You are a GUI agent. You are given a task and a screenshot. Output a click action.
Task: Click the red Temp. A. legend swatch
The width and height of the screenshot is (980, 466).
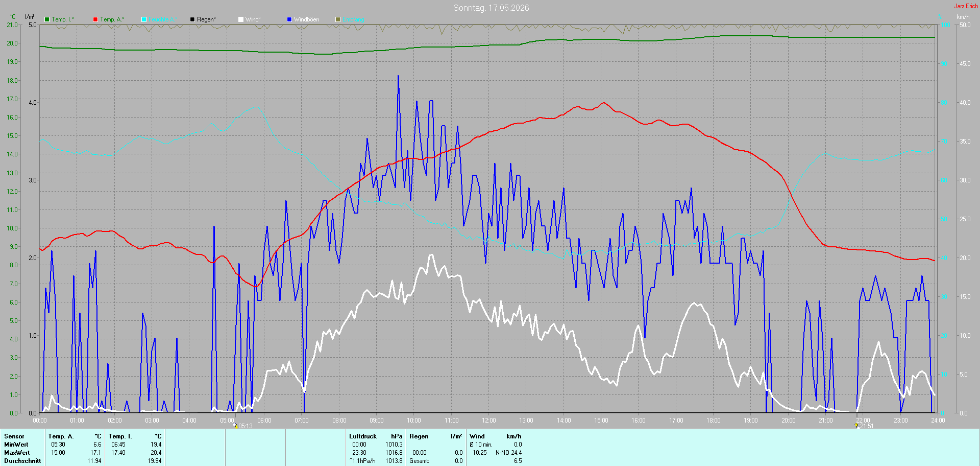tap(95, 19)
